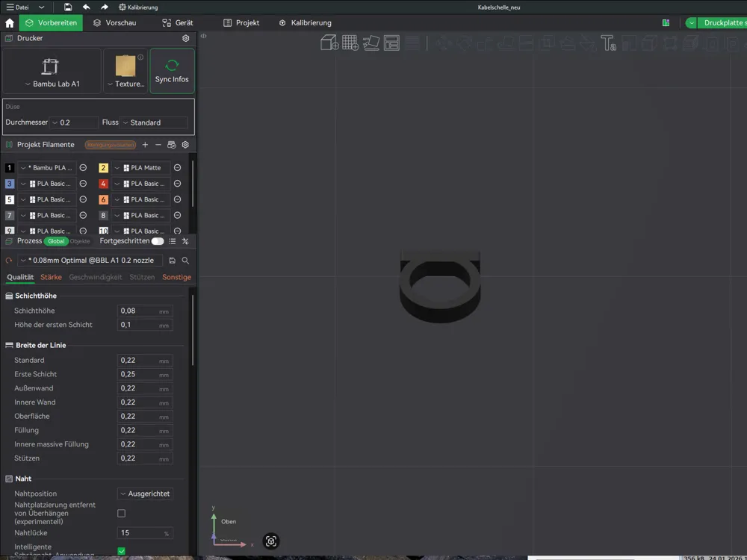Viewport: 747px width, 560px height.
Task: Open the Stützen settings tab
Action: 142,277
